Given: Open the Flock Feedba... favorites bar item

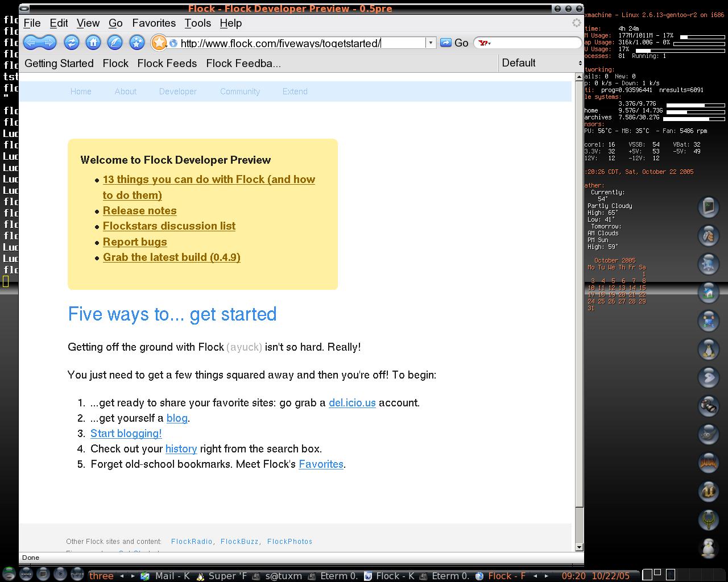Looking at the screenshot, I should 243,64.
